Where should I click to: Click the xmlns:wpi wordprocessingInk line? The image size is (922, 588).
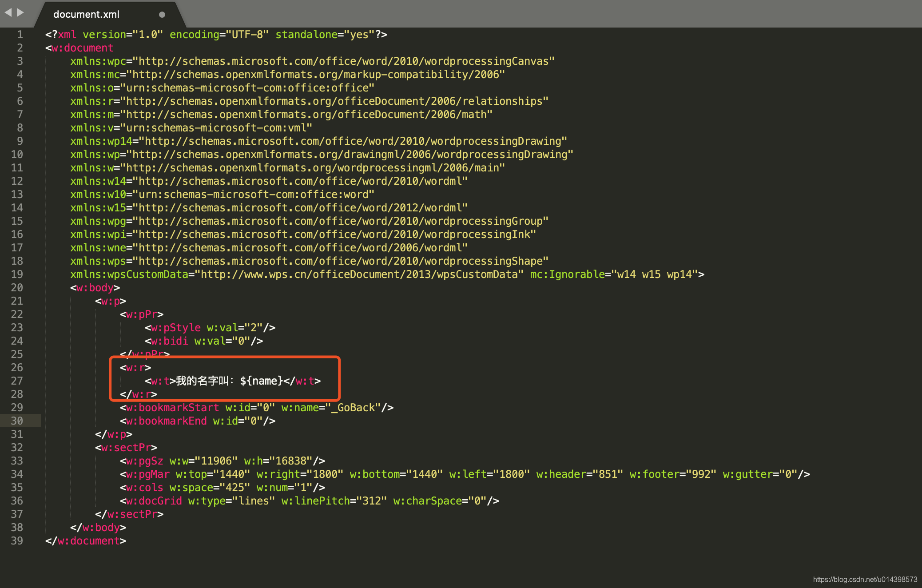click(x=303, y=234)
